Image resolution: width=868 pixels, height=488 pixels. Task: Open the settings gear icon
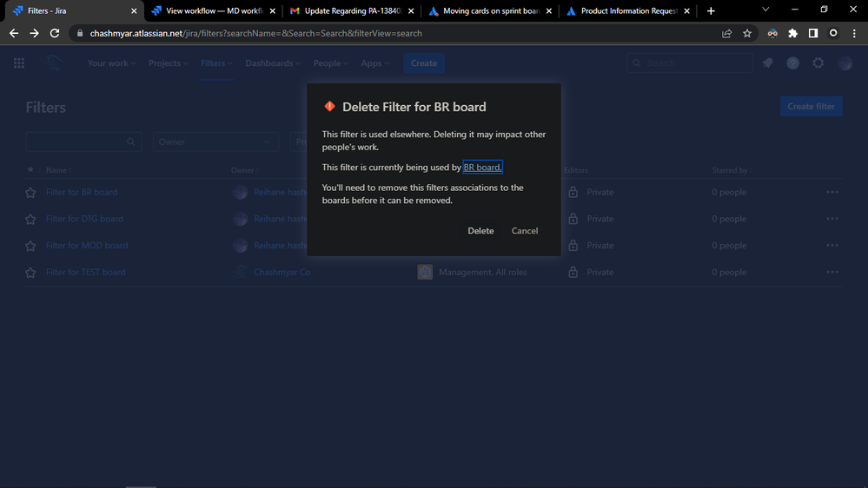tap(818, 63)
